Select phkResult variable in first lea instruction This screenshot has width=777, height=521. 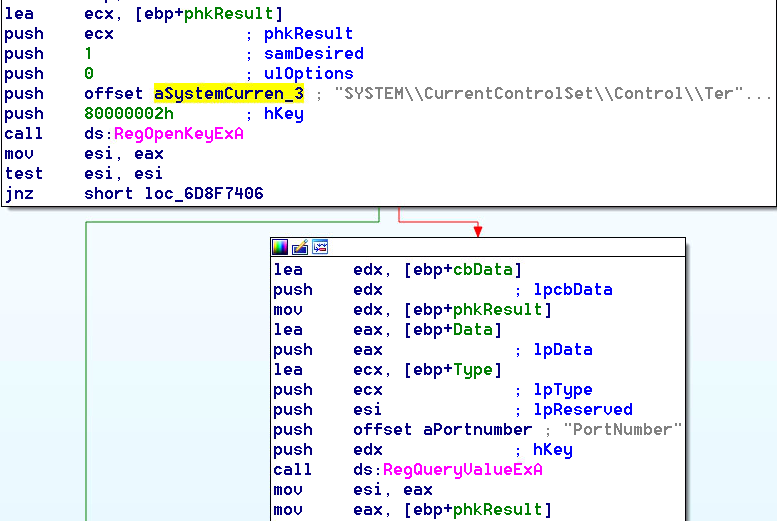click(228, 14)
